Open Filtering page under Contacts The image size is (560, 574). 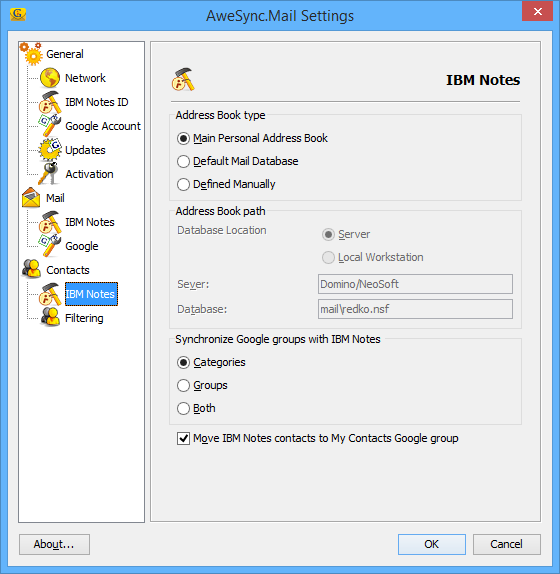coord(84,318)
